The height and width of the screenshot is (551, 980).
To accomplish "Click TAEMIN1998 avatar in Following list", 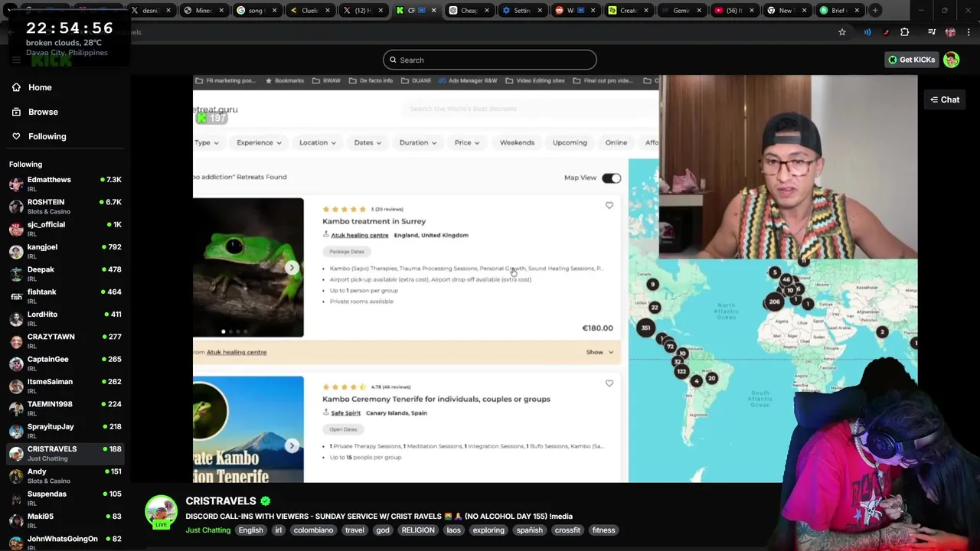I will pos(16,409).
